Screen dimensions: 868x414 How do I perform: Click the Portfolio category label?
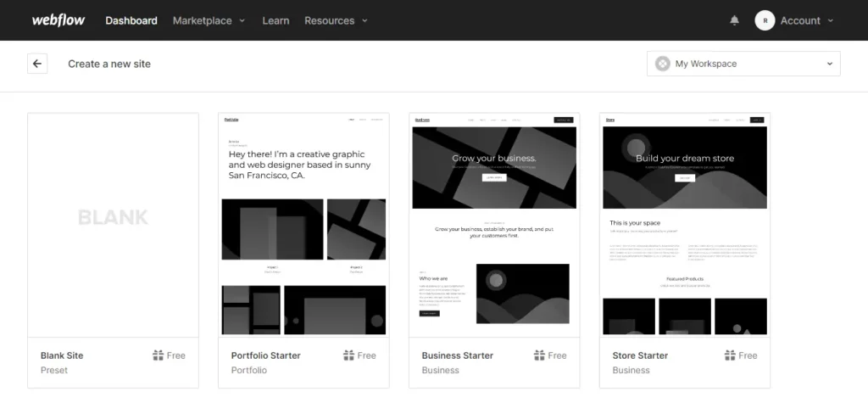coord(249,370)
